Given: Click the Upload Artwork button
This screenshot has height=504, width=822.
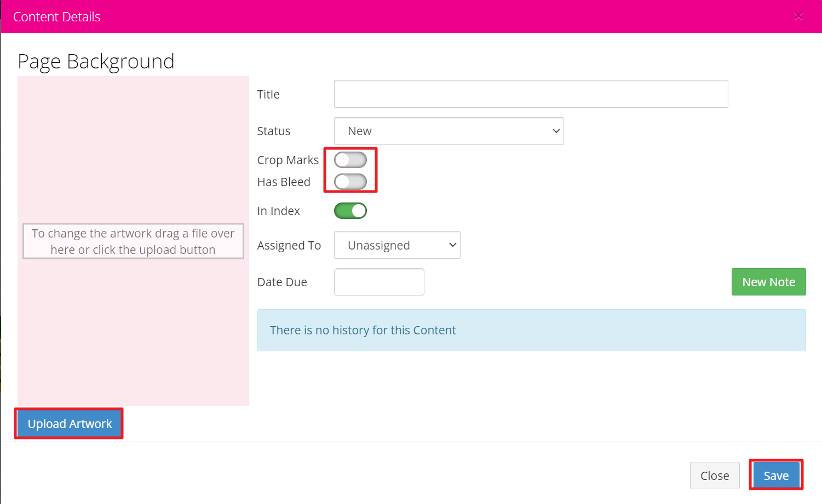Looking at the screenshot, I should 70,424.
